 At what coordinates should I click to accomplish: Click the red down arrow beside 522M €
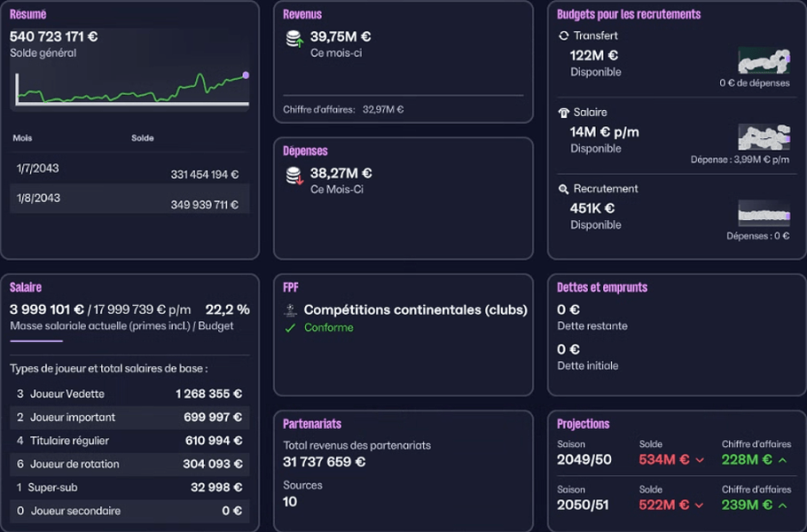tap(700, 505)
